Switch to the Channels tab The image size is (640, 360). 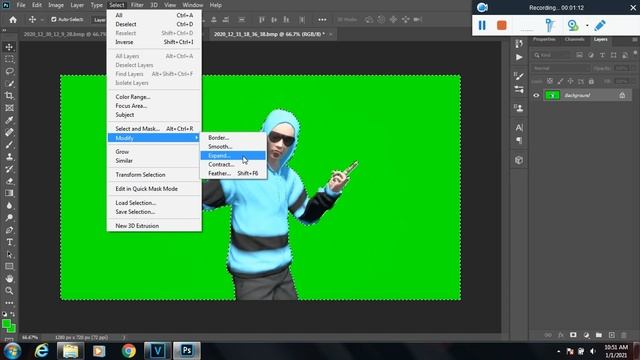click(x=574, y=39)
